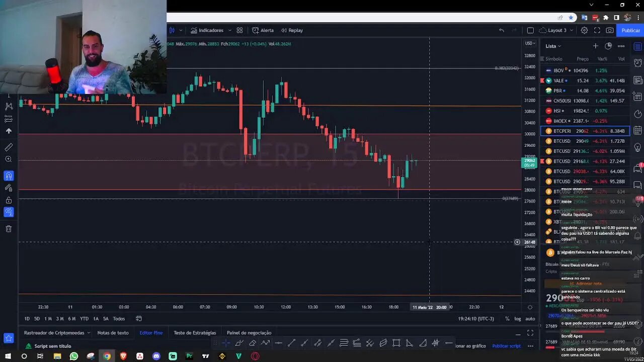Click the Publicar button
The height and width of the screenshot is (362, 644).
tap(630, 30)
